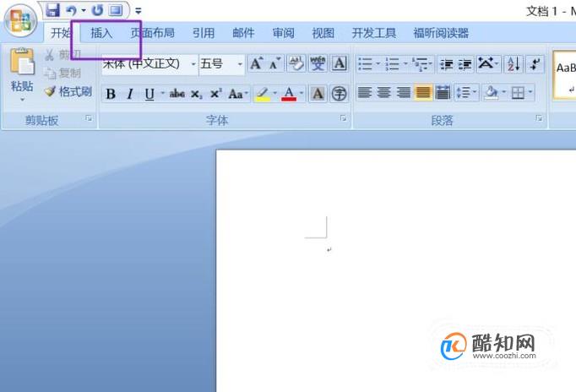This screenshot has height=392, width=576.
Task: Open the undo history dropdown arrow
Action: [x=84, y=11]
